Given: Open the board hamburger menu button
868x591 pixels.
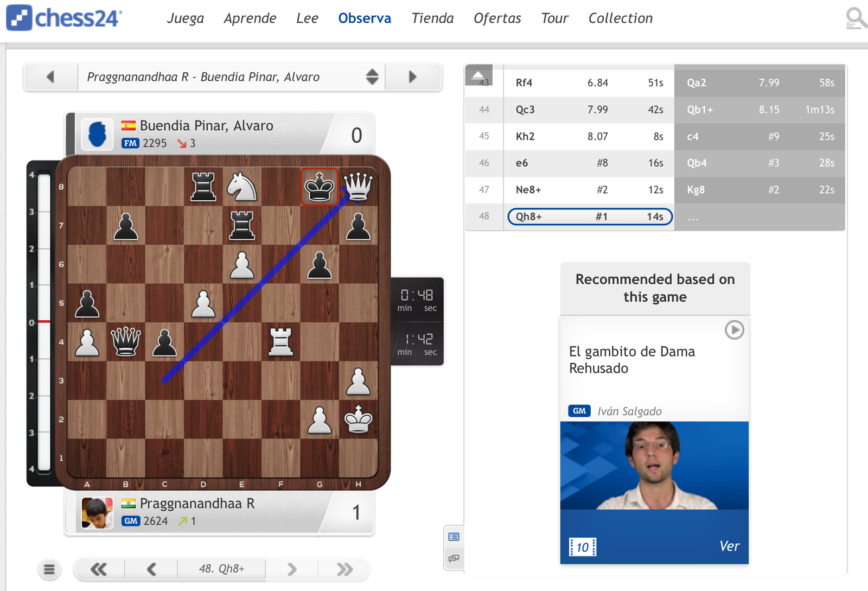Looking at the screenshot, I should (x=49, y=569).
